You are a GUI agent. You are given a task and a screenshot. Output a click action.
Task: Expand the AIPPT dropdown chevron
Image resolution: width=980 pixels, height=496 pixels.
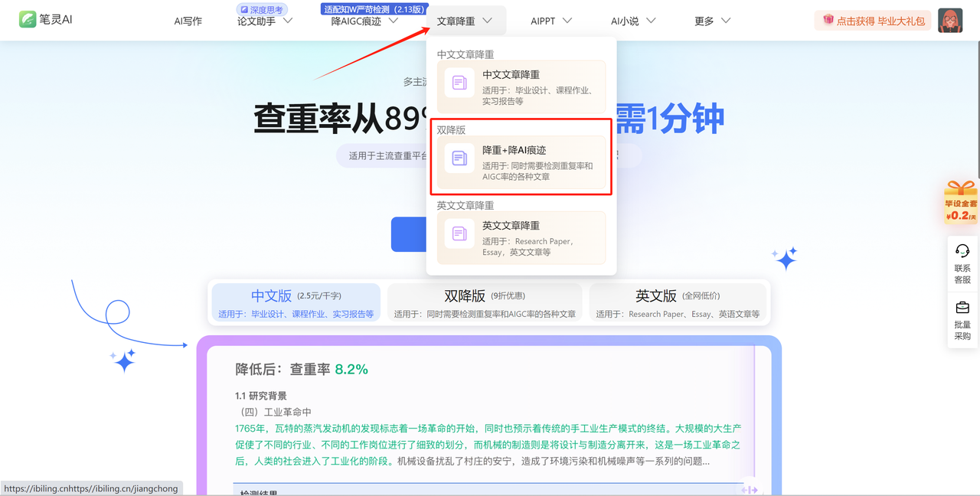567,21
